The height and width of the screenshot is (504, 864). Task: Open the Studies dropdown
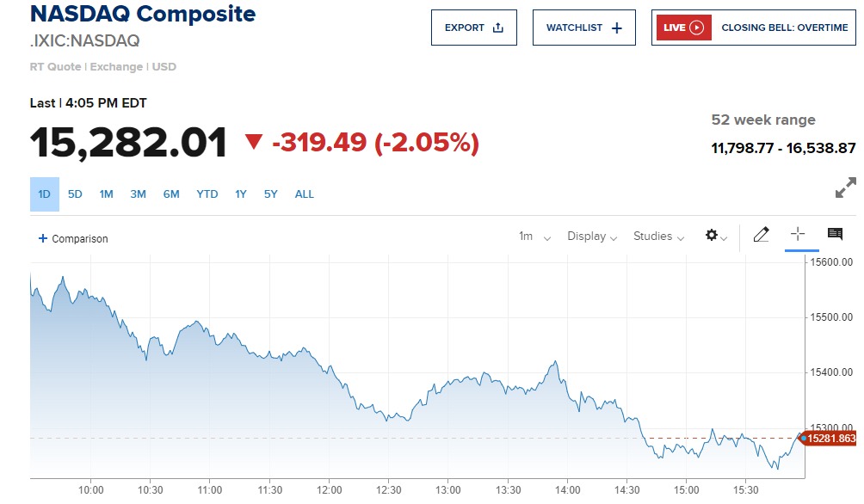pyautogui.click(x=658, y=237)
